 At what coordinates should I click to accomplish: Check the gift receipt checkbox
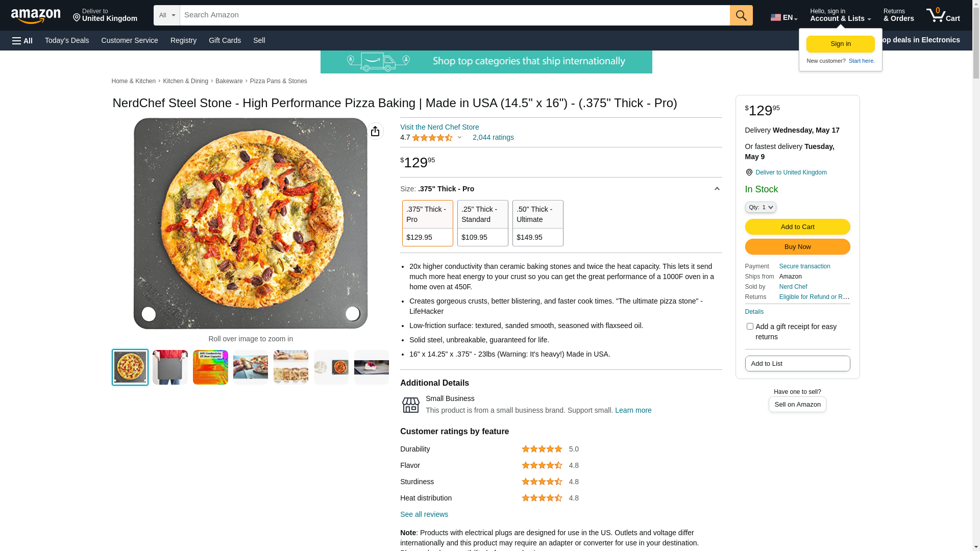coord(750,327)
